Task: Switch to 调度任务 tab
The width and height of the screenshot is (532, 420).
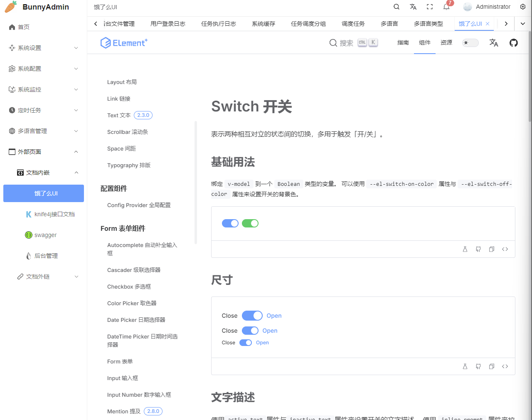Action: click(353, 24)
